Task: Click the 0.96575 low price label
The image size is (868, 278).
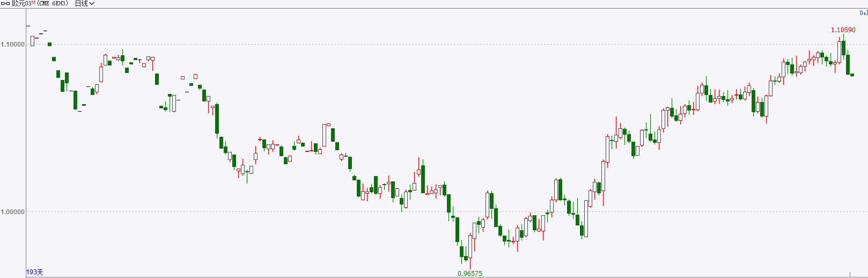Action: point(470,274)
